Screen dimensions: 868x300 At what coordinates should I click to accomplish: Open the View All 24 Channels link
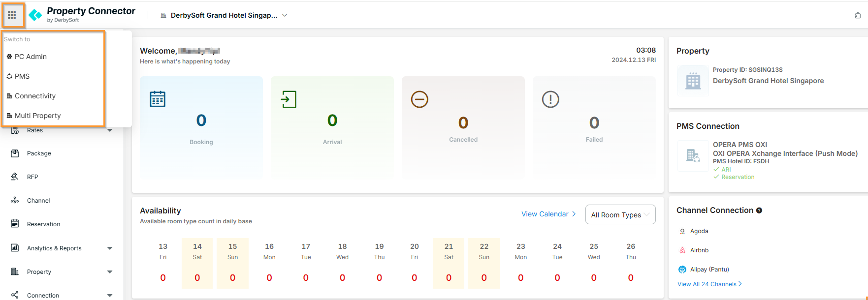tap(709, 284)
